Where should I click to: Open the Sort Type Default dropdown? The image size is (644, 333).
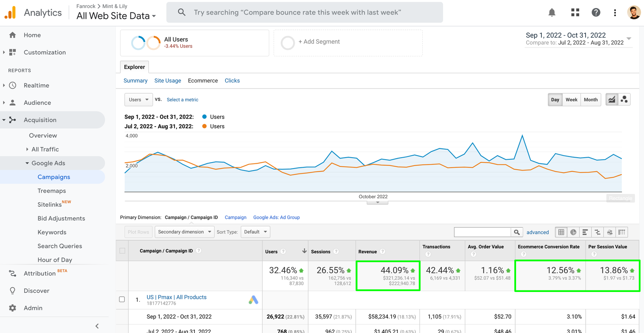[255, 232]
